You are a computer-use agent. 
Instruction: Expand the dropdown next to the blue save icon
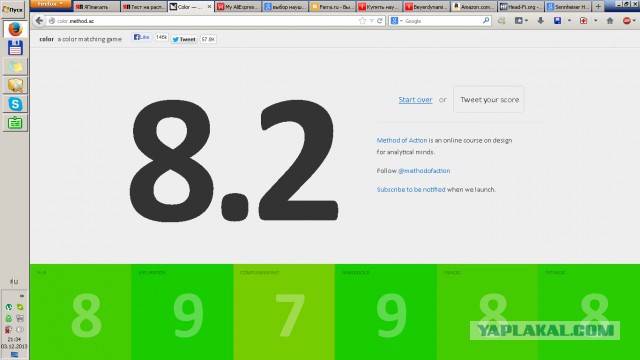[x=569, y=20]
